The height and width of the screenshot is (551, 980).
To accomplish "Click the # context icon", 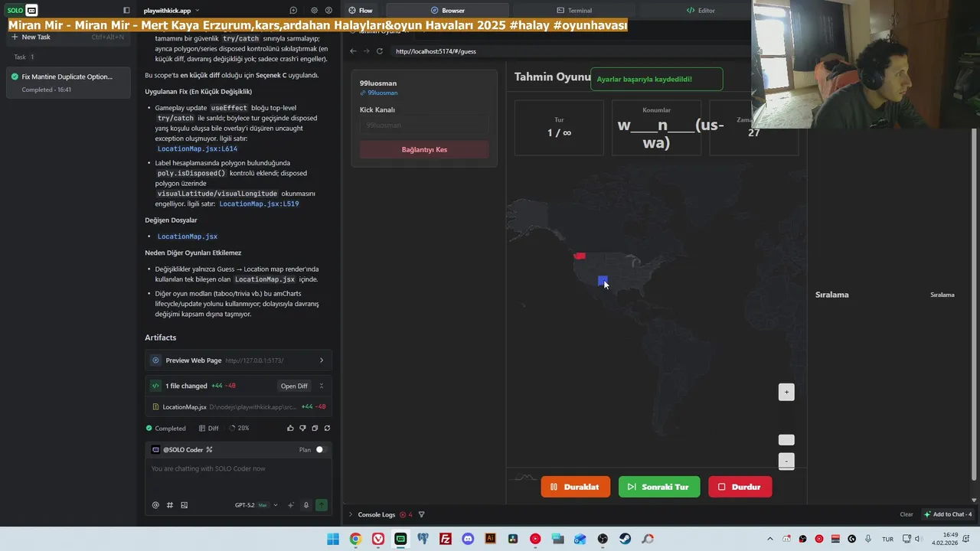I will pos(170,505).
